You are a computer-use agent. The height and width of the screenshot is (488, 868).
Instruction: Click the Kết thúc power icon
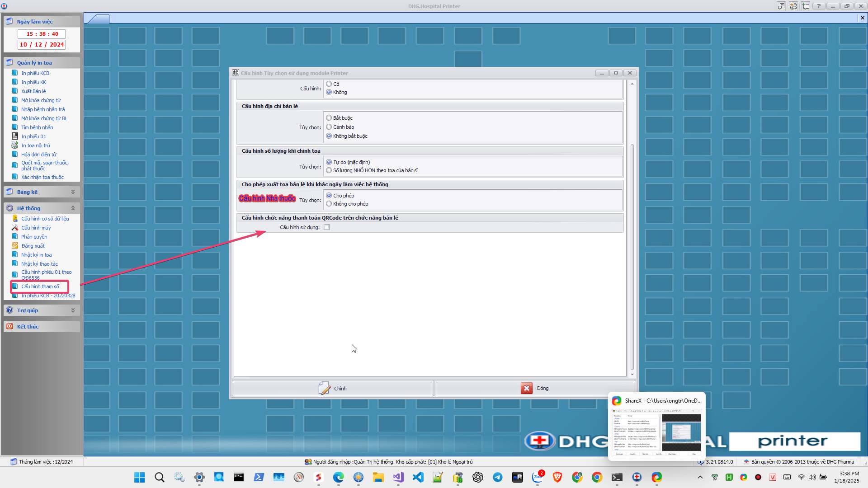9,326
